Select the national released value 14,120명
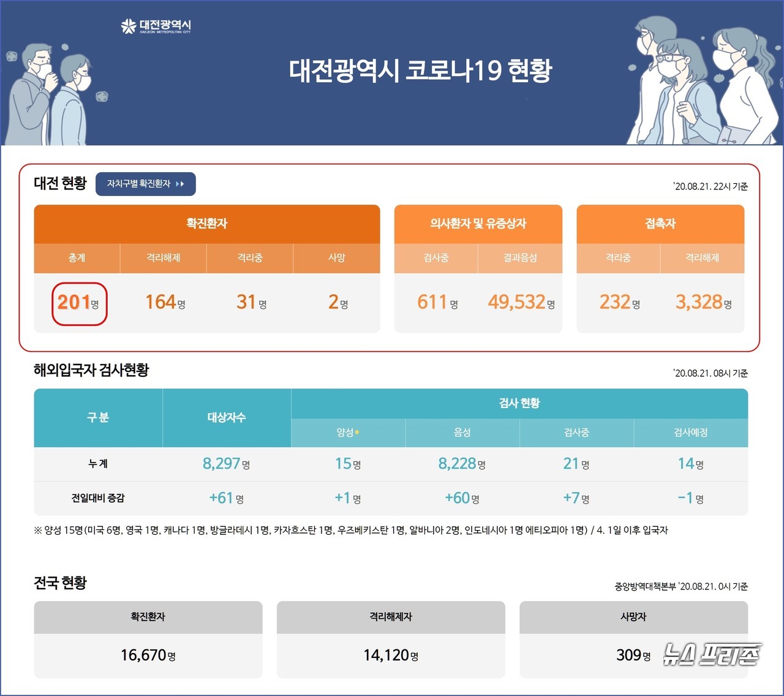Screen dimensions: 784x696 pos(391,656)
